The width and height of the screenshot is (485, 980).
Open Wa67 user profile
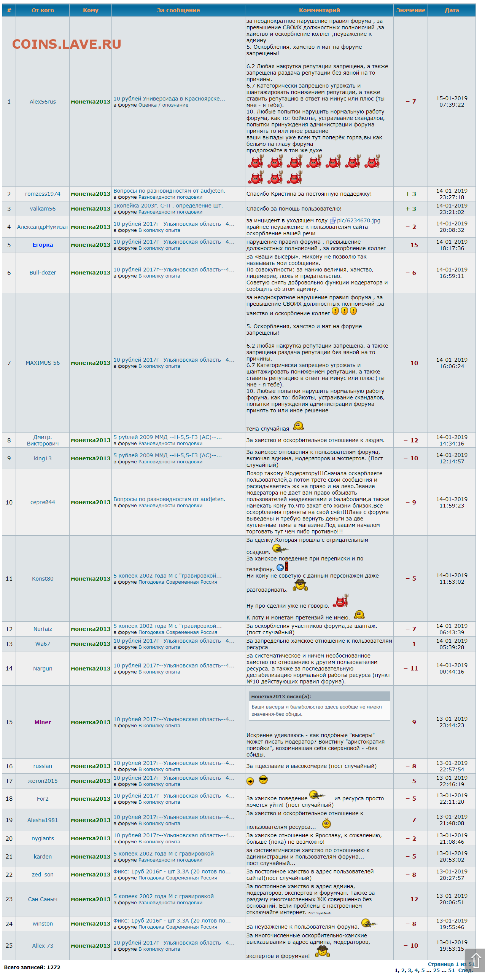[43, 644]
